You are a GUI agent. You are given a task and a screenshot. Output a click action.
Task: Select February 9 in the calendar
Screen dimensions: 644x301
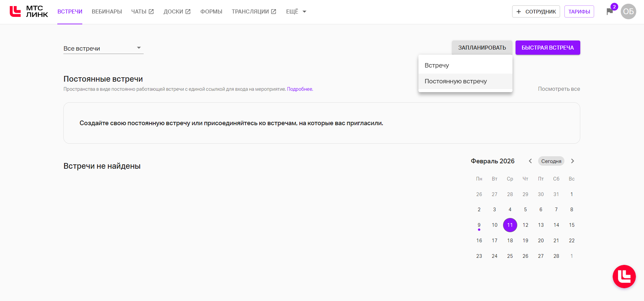click(479, 225)
